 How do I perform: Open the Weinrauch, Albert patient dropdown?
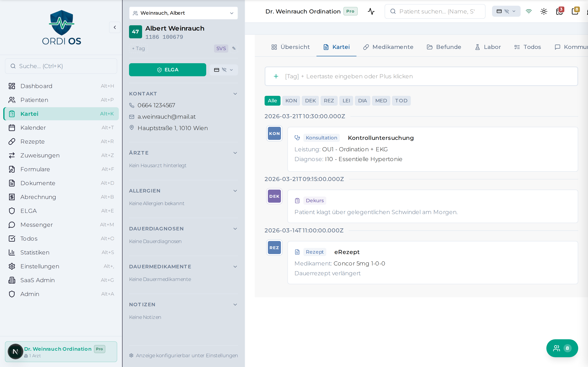coord(184,13)
